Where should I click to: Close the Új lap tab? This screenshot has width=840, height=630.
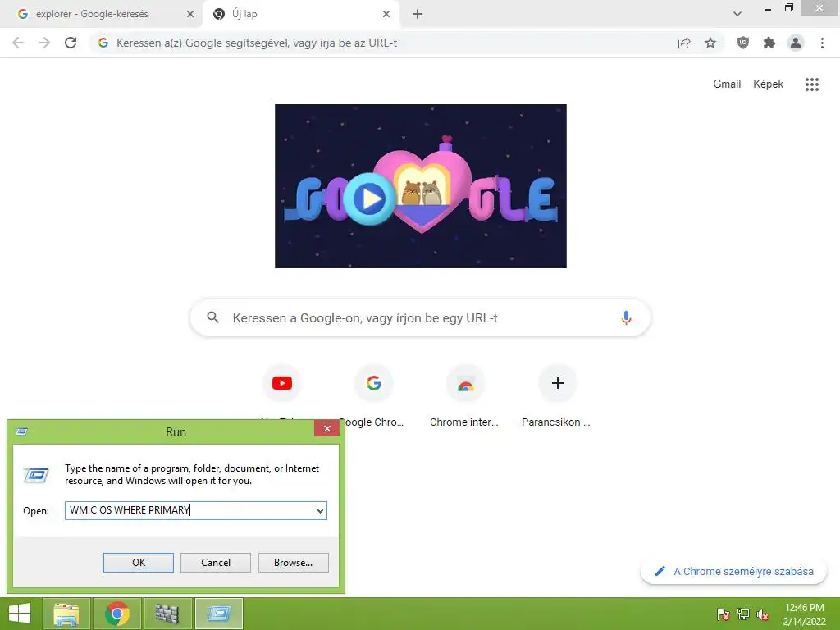point(386,14)
